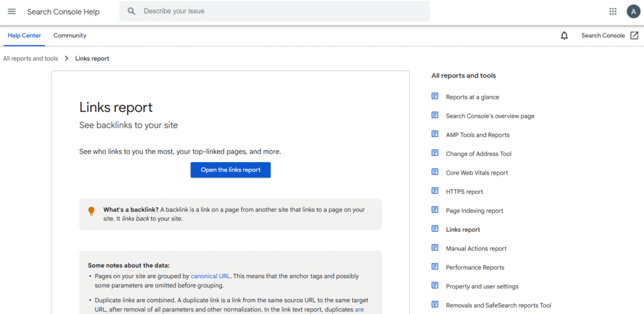This screenshot has width=644, height=314.
Task: Open Core Web Vitals report article
Action: click(477, 173)
